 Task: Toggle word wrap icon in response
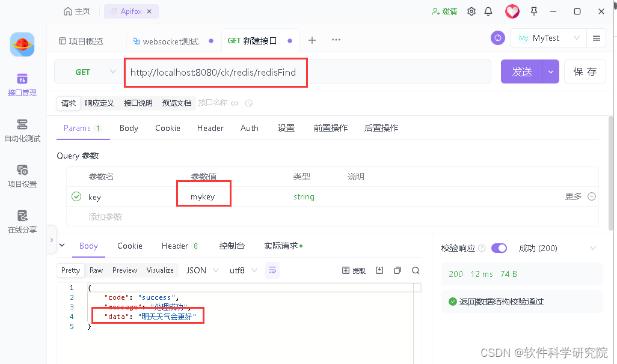click(x=272, y=270)
